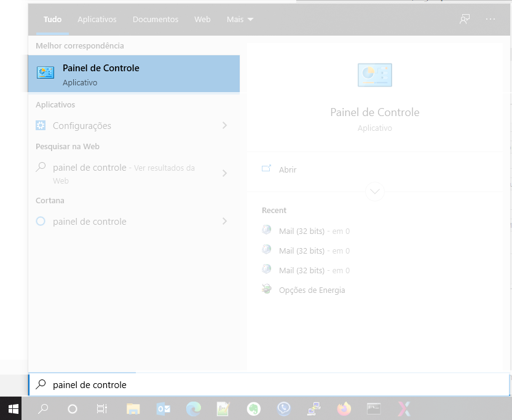Open Microsoft Edge from the taskbar
Screen dimensions: 512x420
(194, 408)
